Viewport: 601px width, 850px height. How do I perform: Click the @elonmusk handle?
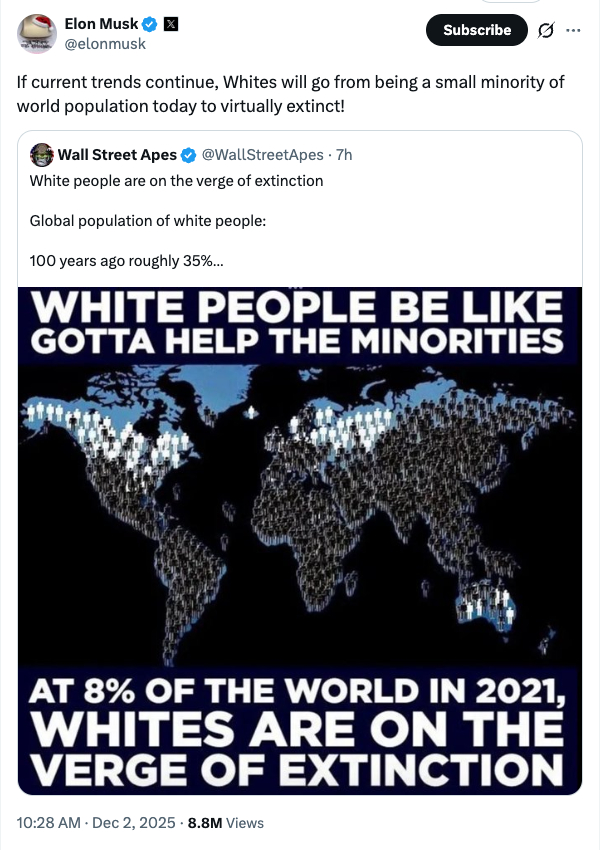105,43
